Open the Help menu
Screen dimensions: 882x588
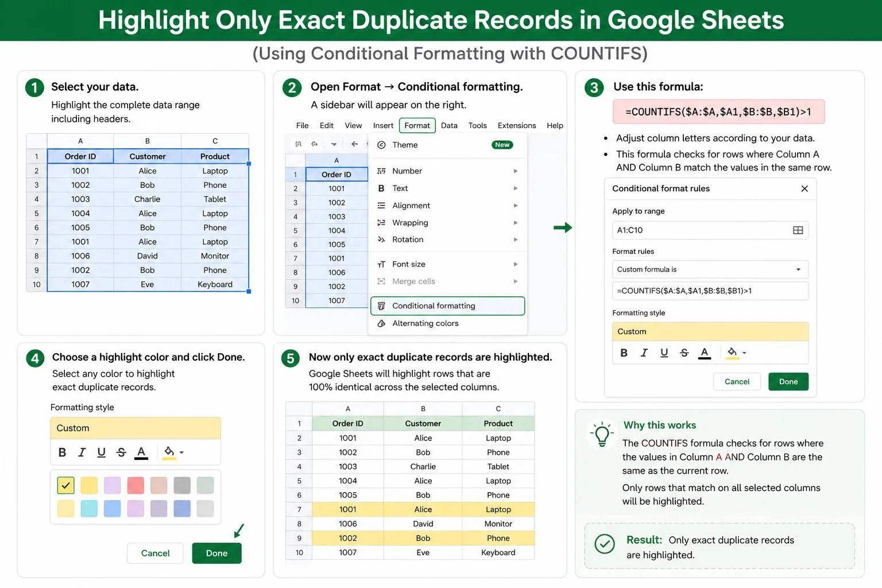555,126
